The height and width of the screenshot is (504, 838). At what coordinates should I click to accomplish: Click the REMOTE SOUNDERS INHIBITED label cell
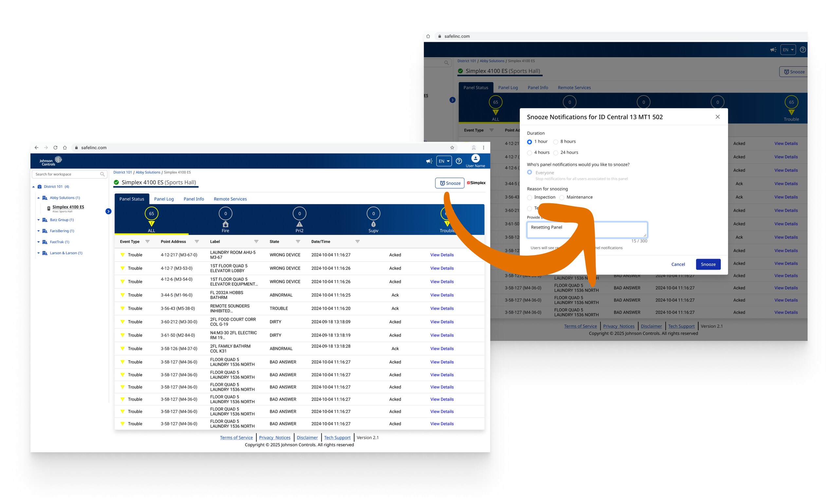[x=230, y=308]
